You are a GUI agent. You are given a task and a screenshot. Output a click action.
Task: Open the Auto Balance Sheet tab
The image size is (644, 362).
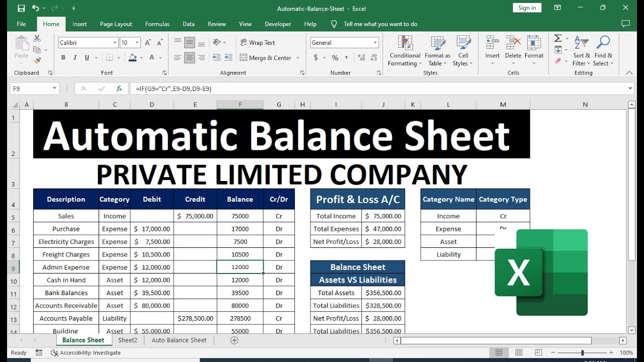(x=179, y=340)
